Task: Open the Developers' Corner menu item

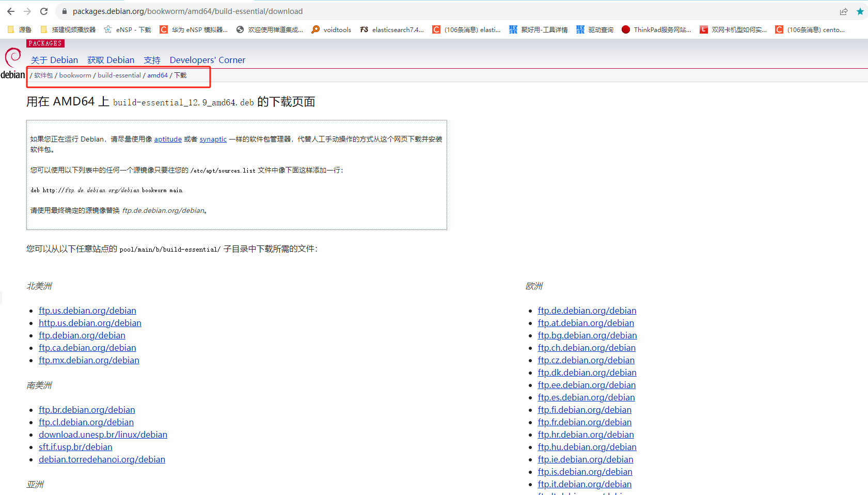Action: coord(208,60)
